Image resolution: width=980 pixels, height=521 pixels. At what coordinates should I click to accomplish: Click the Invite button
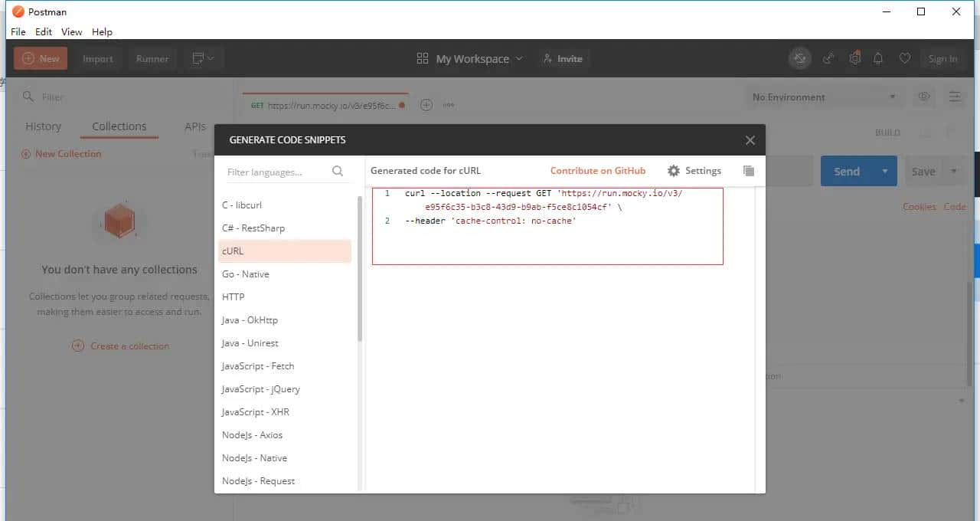click(562, 58)
